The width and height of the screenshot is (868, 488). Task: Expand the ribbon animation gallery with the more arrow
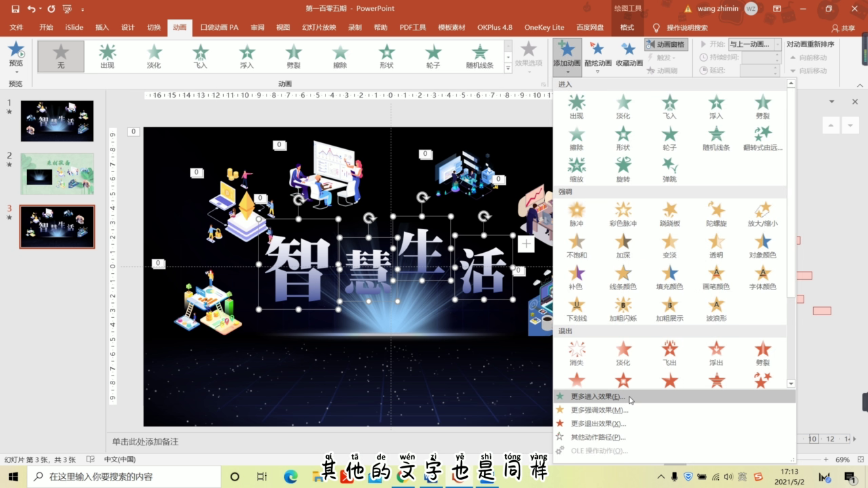coord(508,68)
